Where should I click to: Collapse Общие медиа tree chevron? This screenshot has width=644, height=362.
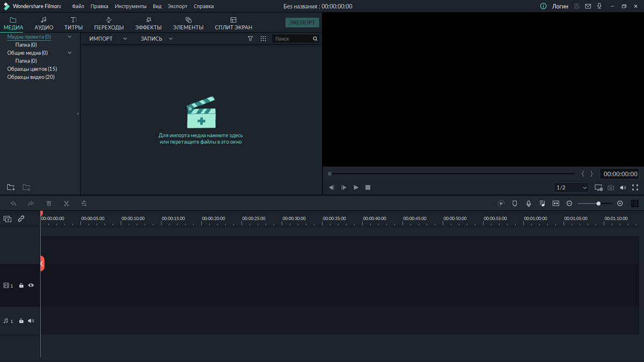click(x=69, y=53)
